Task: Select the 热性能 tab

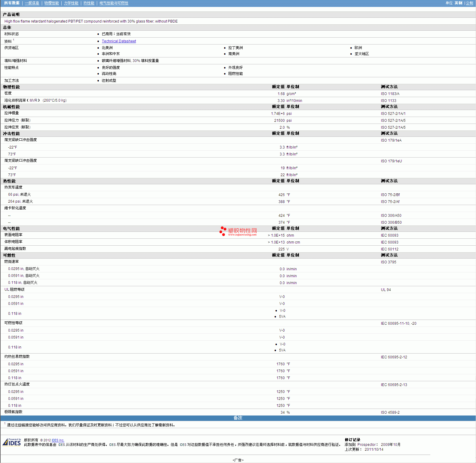Action: click(89, 3)
